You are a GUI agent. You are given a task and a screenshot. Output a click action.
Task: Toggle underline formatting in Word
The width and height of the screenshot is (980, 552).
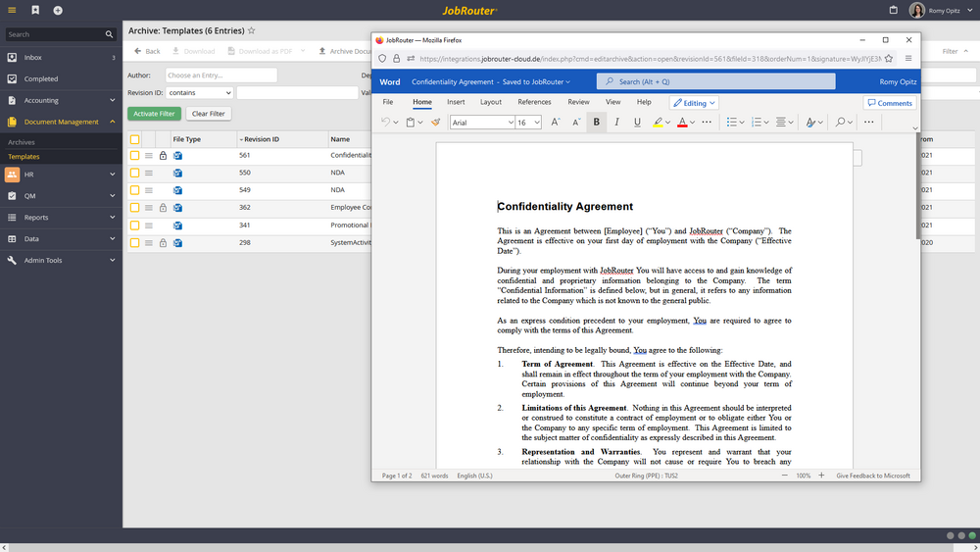click(x=637, y=122)
